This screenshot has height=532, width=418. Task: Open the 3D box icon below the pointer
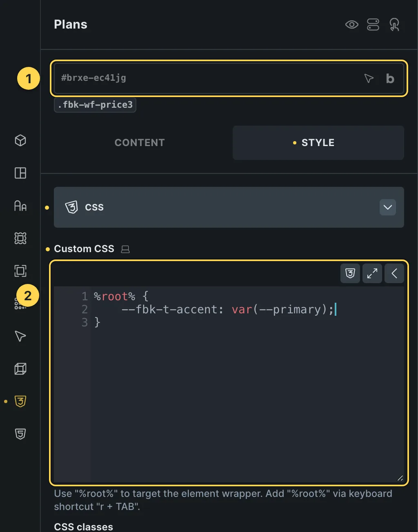[x=20, y=369]
